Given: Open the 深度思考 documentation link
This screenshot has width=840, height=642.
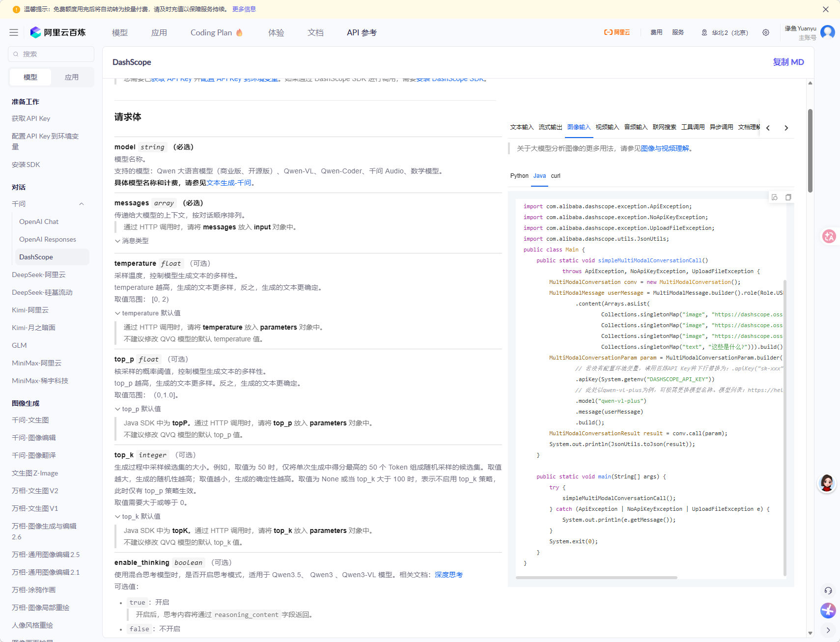Looking at the screenshot, I should 448,575.
